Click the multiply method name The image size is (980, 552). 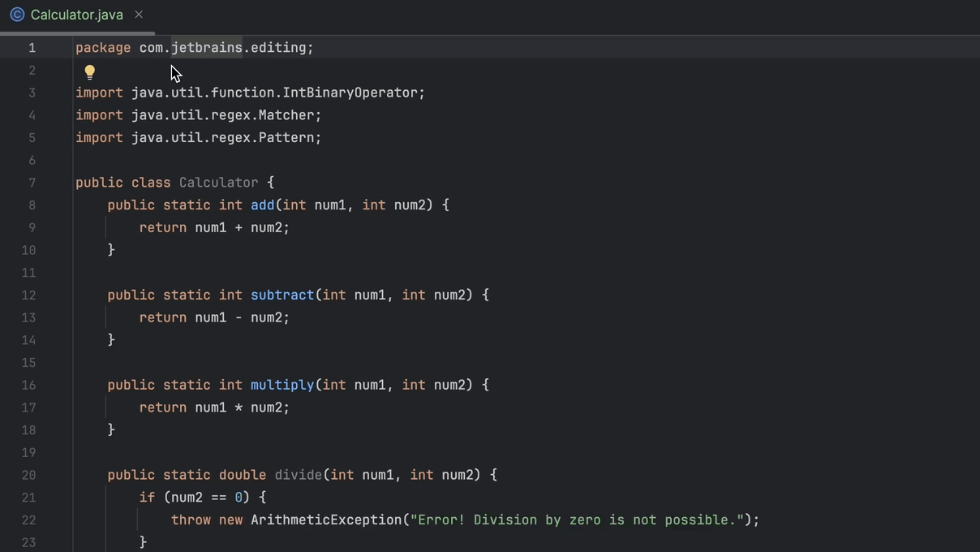[x=282, y=385]
